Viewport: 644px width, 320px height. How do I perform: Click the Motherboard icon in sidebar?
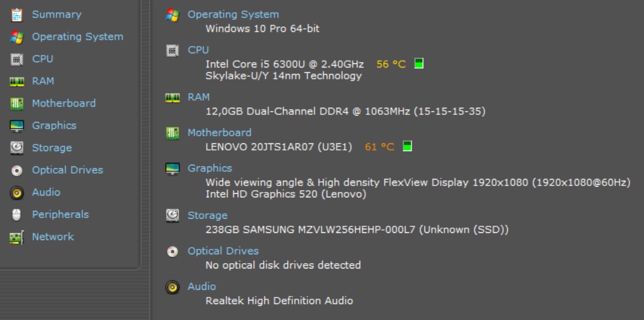click(17, 104)
